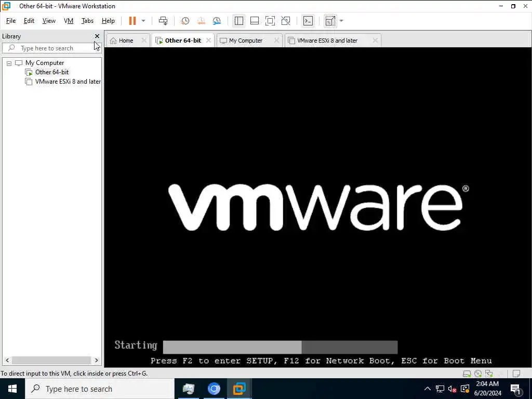Click the library horizontal scrollbar thumb
532x399 pixels.
pos(51,361)
